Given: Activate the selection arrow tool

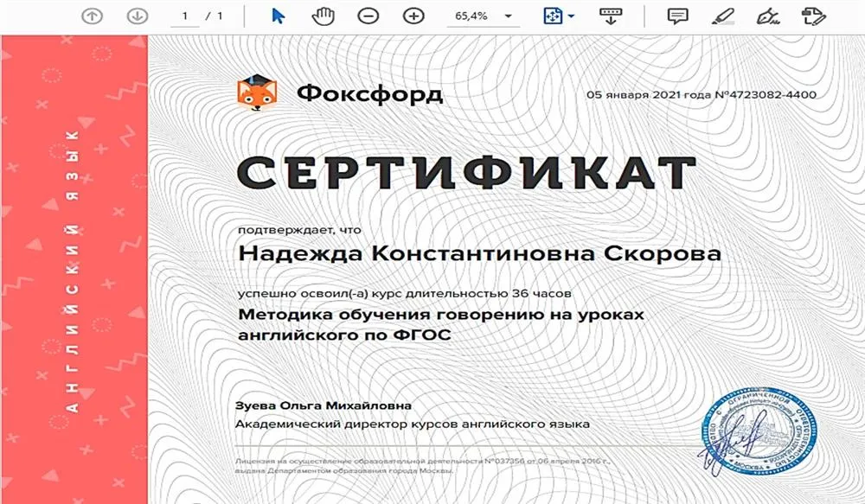Looking at the screenshot, I should point(278,16).
